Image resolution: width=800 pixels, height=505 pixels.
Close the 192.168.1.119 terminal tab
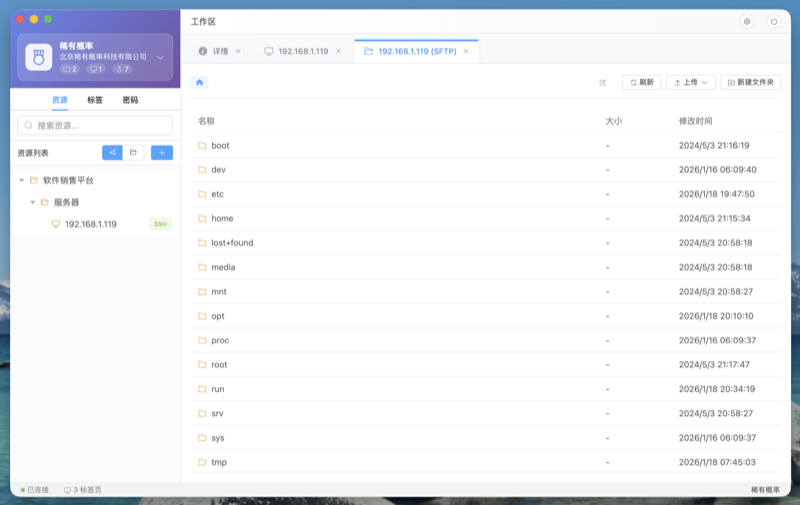pos(338,52)
